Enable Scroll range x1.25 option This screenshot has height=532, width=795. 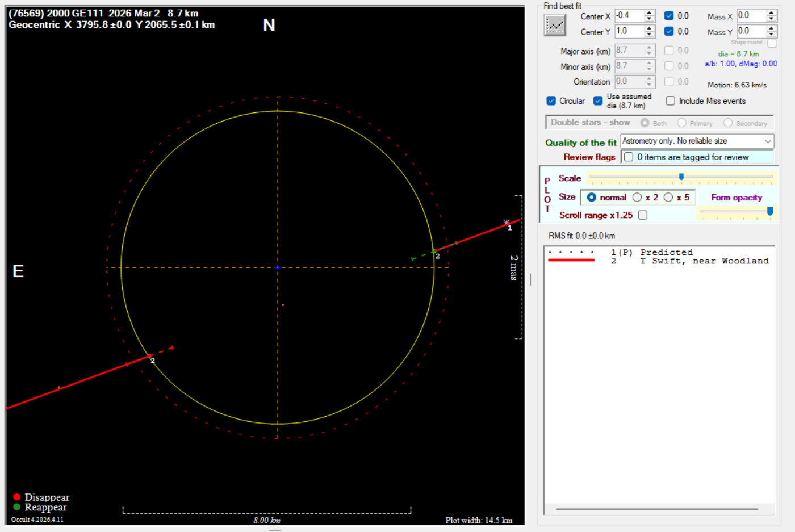[643, 215]
